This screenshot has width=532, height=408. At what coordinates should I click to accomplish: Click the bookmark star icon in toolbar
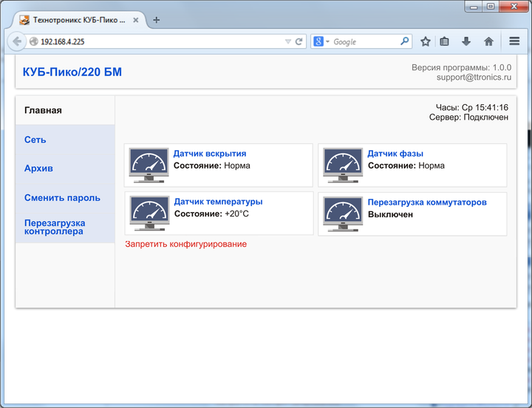coord(426,41)
